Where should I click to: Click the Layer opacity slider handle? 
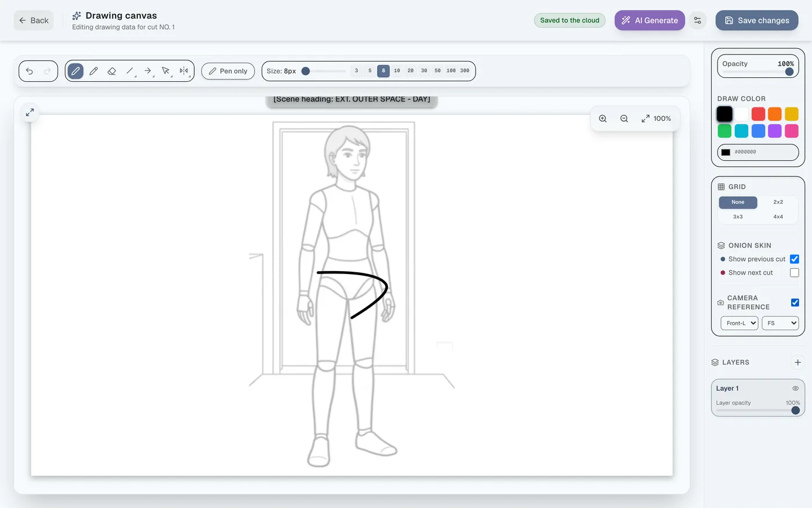point(796,410)
